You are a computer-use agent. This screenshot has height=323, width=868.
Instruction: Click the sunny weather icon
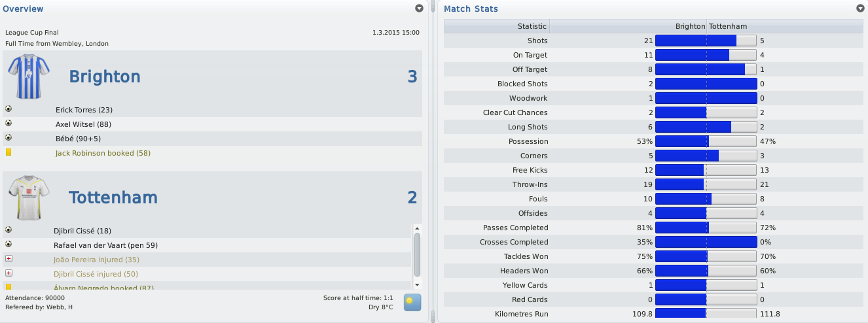tap(412, 302)
